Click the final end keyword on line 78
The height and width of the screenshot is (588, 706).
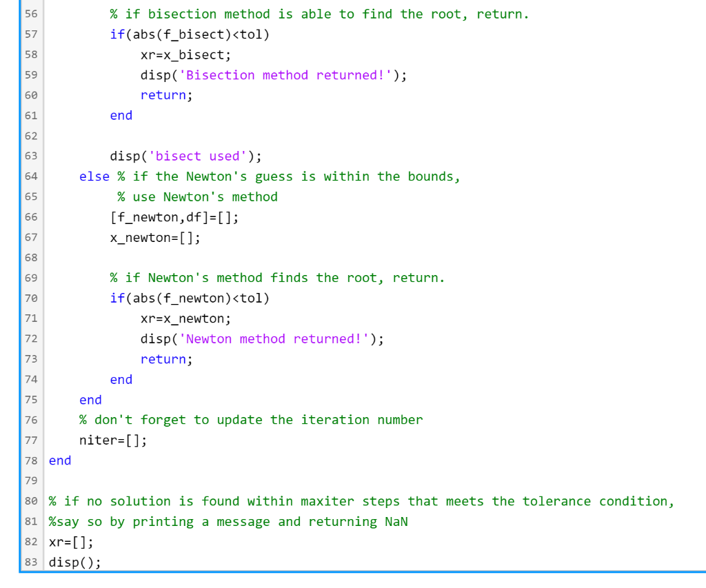coord(59,460)
